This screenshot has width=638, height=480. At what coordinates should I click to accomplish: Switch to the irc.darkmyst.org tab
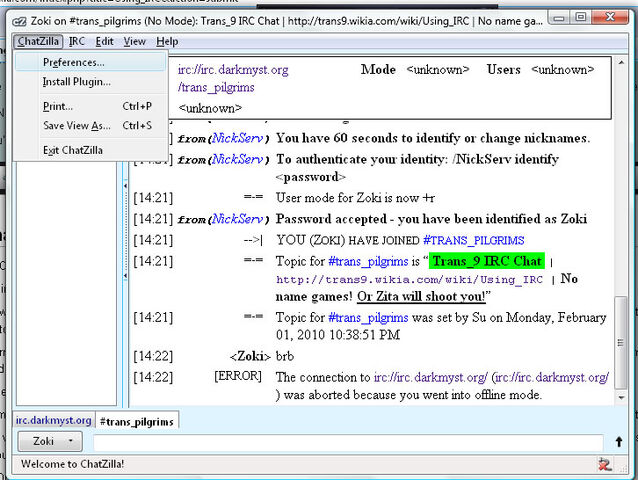(54, 420)
